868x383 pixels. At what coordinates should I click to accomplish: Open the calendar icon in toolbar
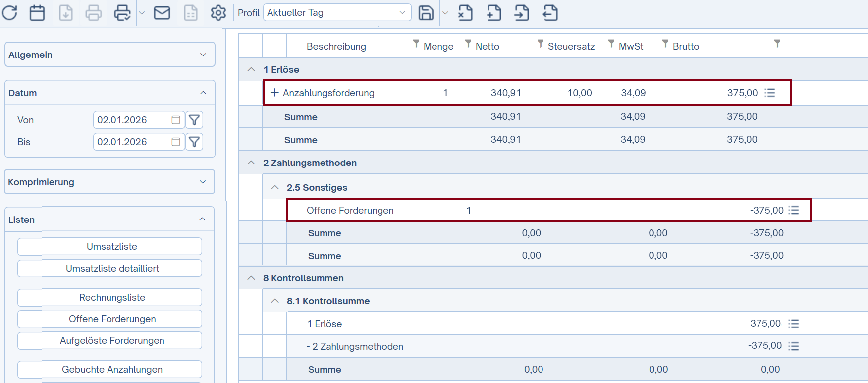coord(37,13)
